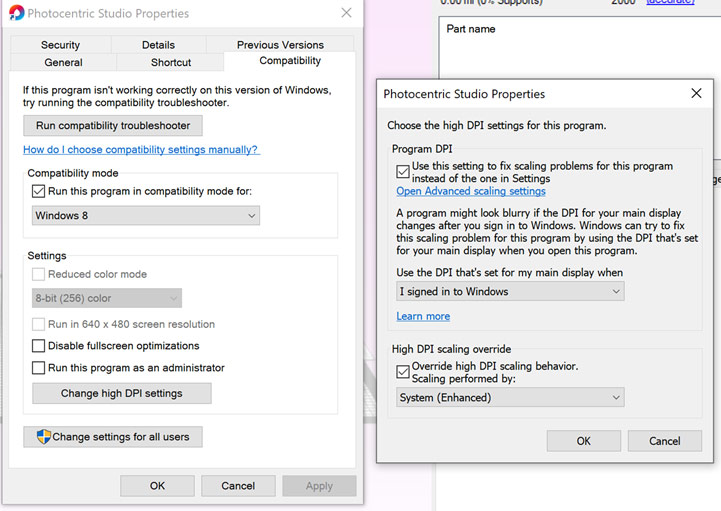Image resolution: width=721 pixels, height=511 pixels.
Task: Enable Run this program as an administrator
Action: [39, 368]
